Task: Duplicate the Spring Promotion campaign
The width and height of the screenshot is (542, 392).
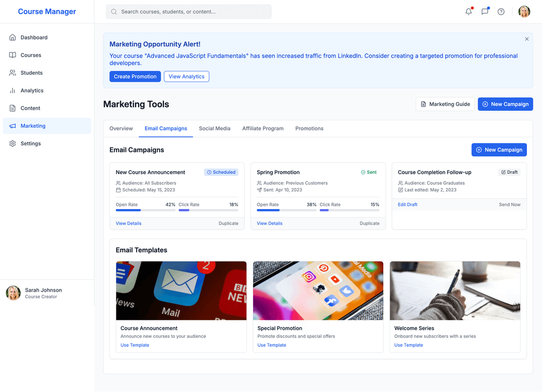Action: (369, 224)
